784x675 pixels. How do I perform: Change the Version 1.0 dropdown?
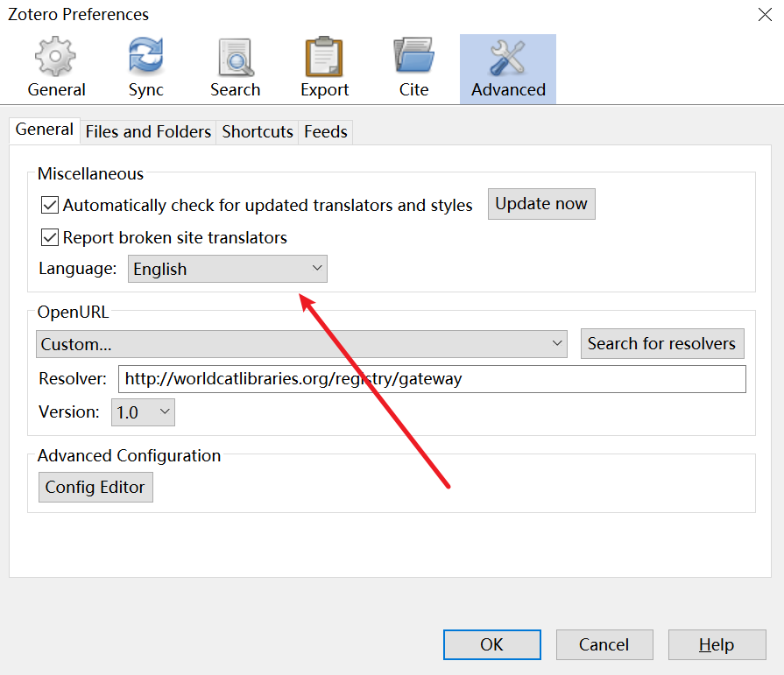[143, 412]
